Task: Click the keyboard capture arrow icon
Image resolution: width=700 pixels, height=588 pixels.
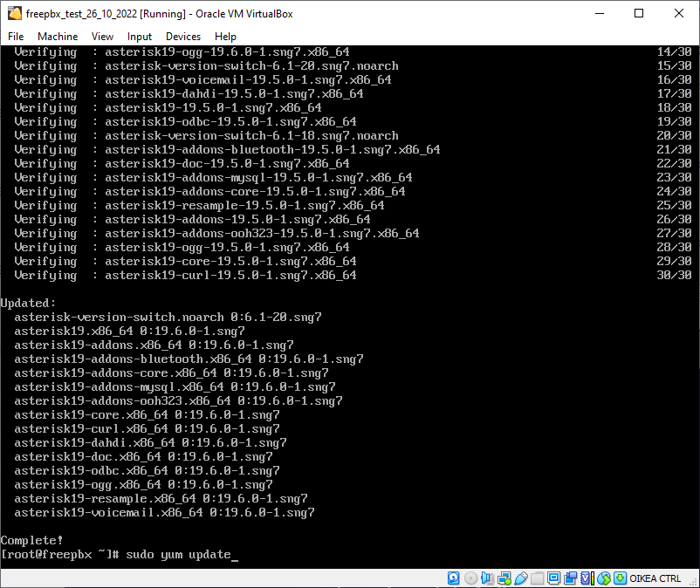Action: point(620,578)
